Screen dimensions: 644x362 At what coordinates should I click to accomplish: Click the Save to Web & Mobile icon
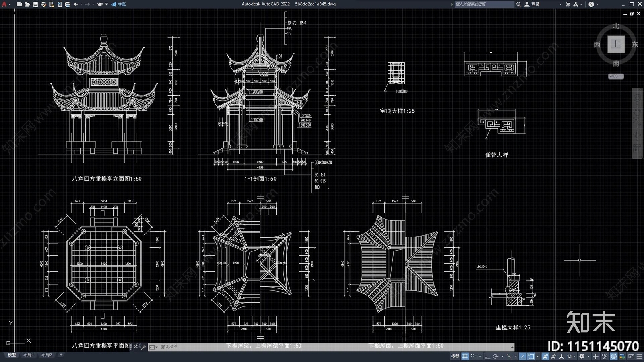(x=60, y=4)
